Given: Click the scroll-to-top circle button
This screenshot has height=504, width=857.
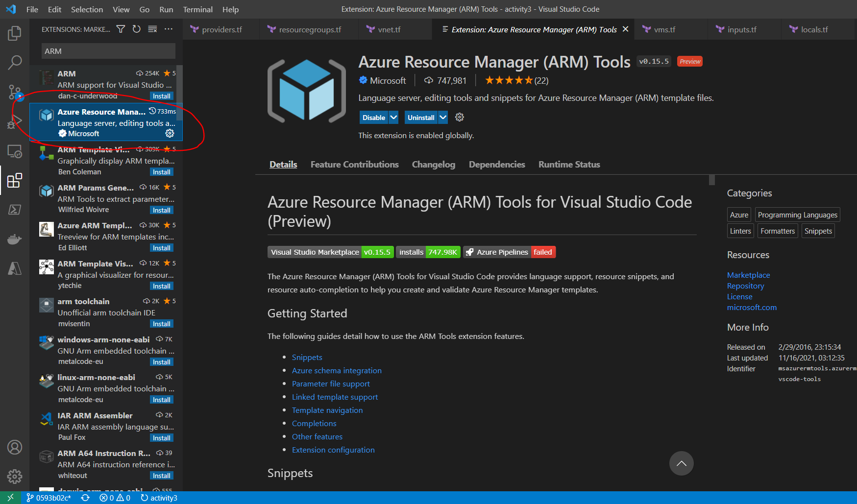Looking at the screenshot, I should tap(681, 463).
